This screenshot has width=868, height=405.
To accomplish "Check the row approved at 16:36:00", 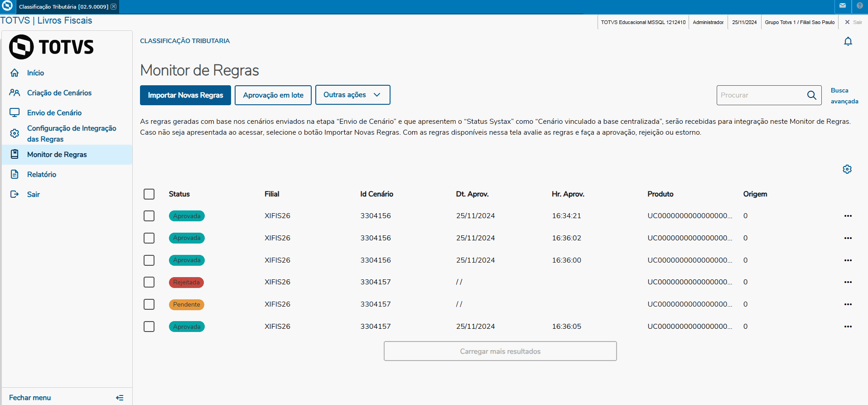I will [x=149, y=260].
